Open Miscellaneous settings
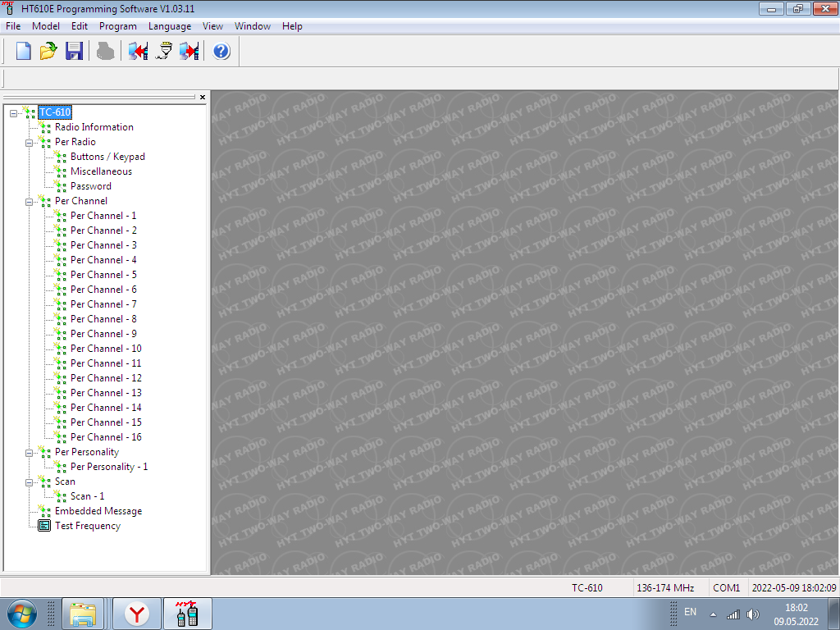 point(101,171)
